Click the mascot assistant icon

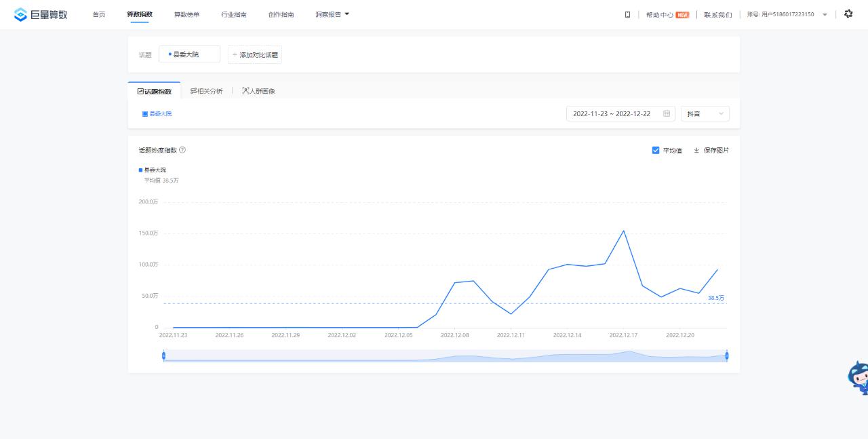tap(858, 377)
